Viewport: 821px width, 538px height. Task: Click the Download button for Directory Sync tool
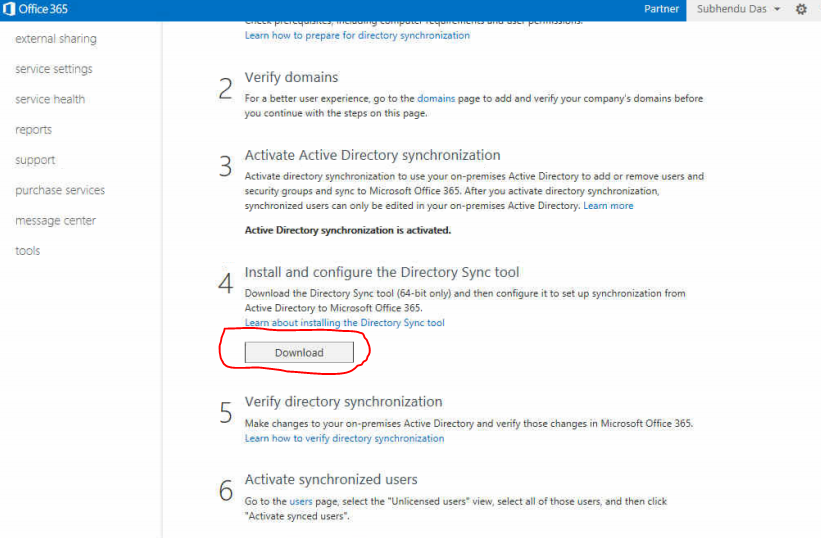(299, 353)
